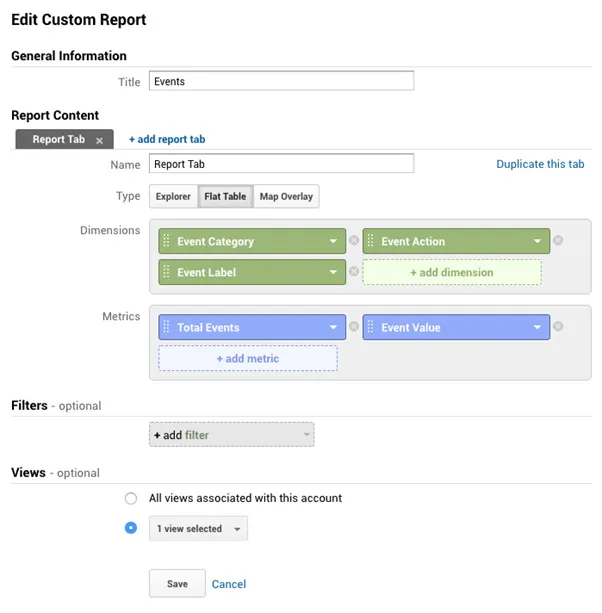Save the custom report

coord(177,584)
